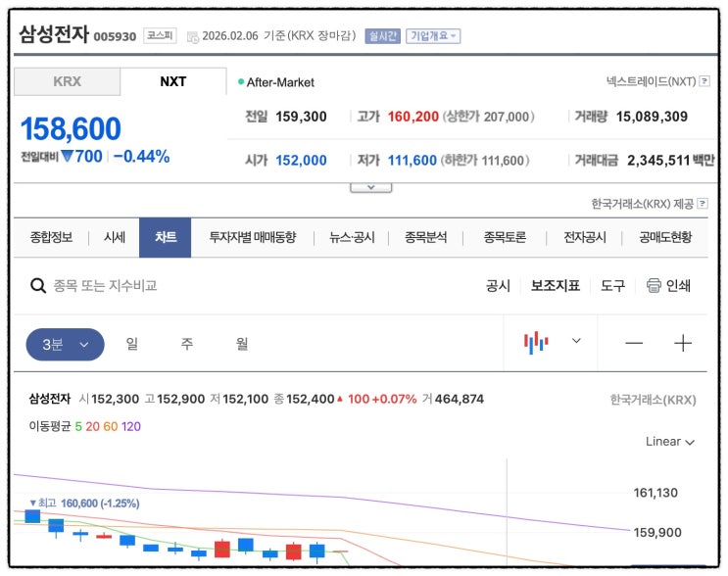Open the 보조지표 indicators menu

(x=556, y=285)
